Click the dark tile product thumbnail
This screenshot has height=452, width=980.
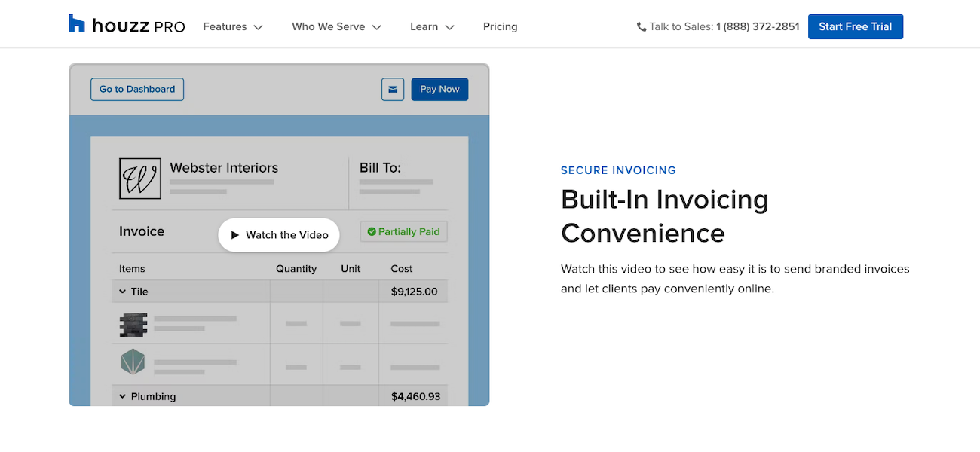pyautogui.click(x=133, y=325)
